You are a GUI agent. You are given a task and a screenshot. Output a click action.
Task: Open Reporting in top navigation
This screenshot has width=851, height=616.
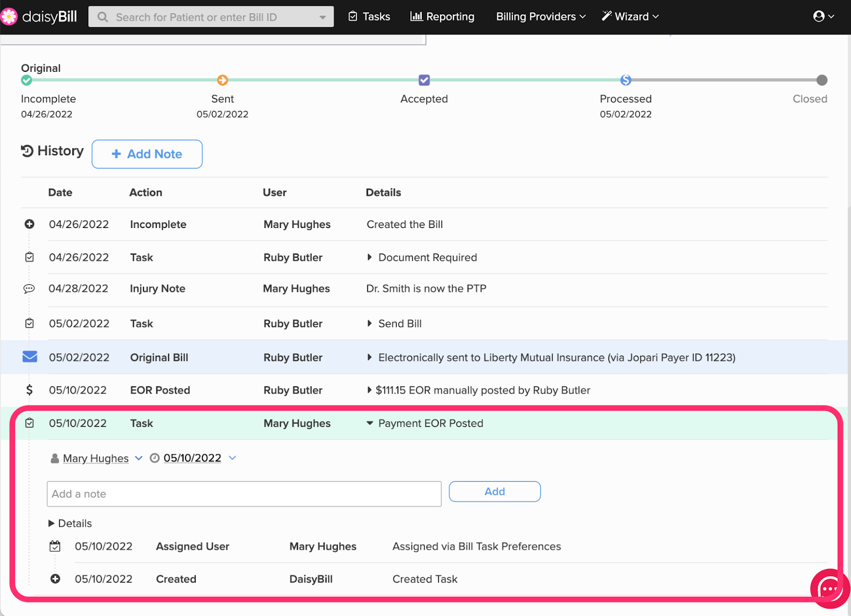tap(443, 16)
